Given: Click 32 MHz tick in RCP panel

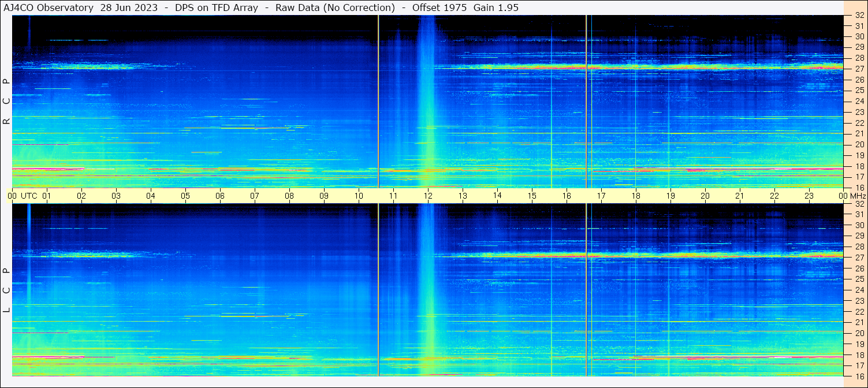Looking at the screenshot, I should pos(859,16).
